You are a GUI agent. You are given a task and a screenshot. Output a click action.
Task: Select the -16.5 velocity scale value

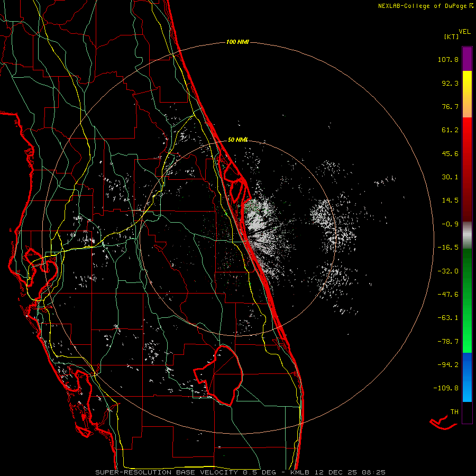(448, 248)
